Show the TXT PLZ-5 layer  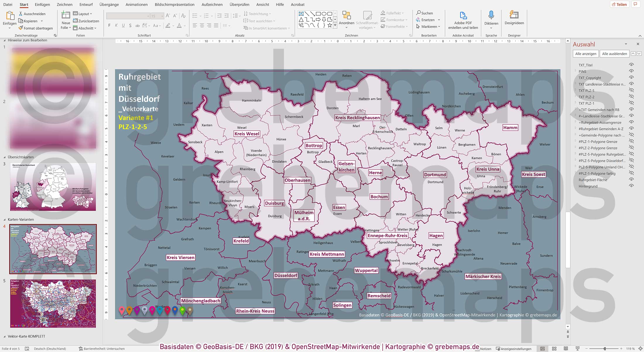point(631,90)
